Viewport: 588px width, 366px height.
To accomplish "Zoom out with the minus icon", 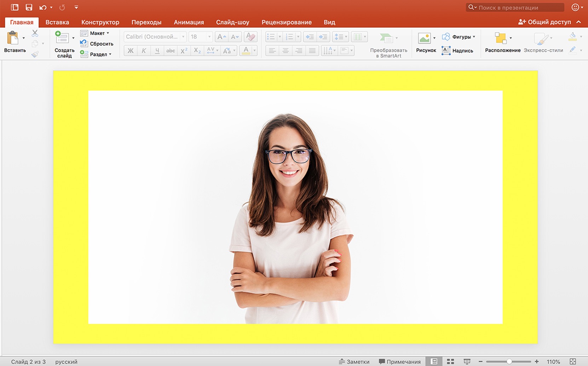I will (x=480, y=361).
